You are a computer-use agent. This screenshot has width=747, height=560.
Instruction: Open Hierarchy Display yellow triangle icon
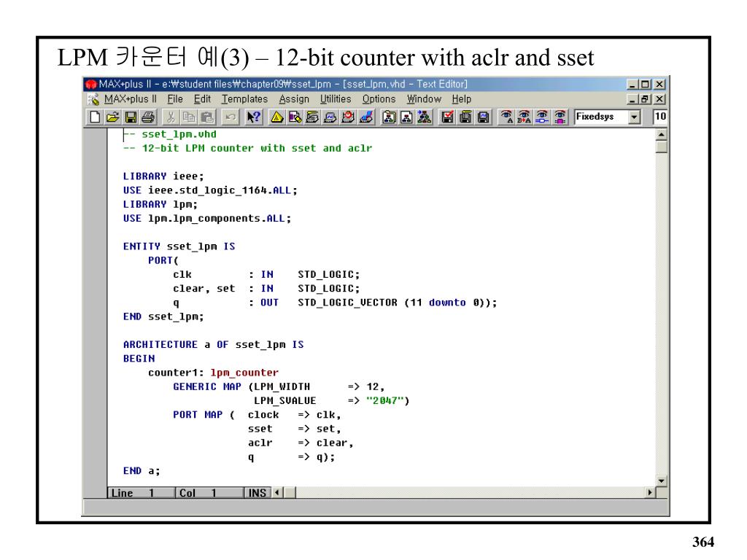coord(276,117)
